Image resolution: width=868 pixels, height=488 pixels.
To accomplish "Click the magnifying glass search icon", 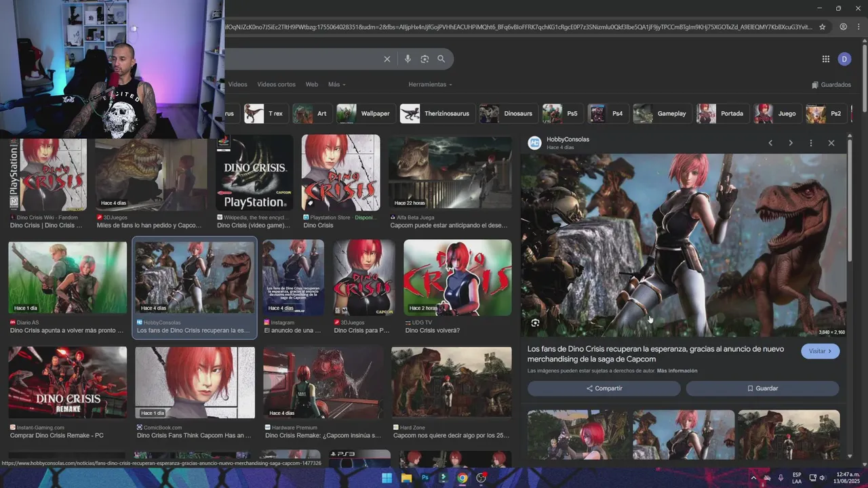I will click(x=441, y=59).
